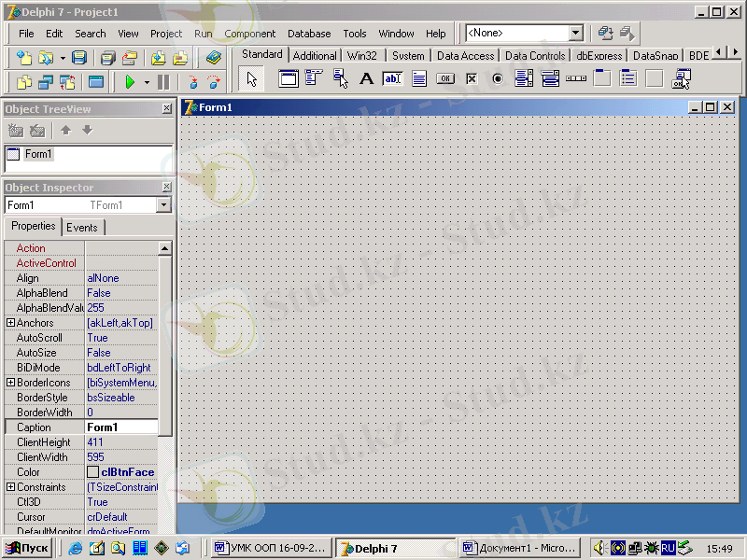
Task: Choose the OK Button component
Action: [445, 79]
